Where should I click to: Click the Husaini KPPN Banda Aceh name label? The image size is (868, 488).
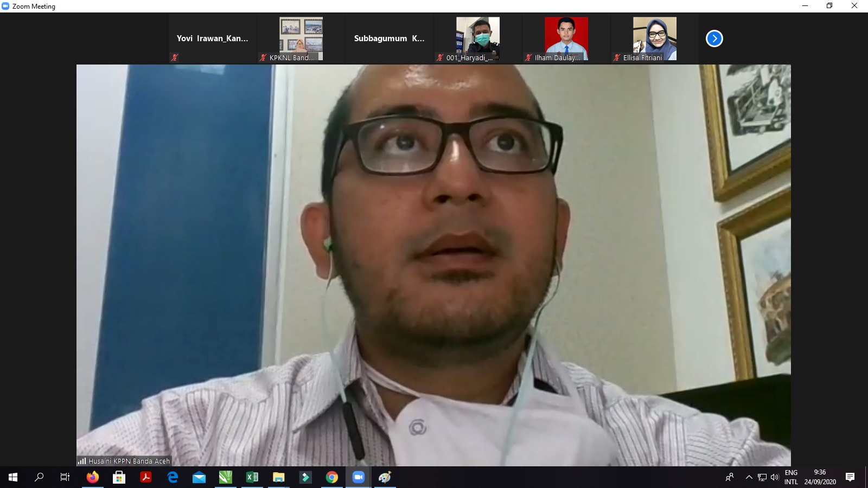tap(129, 461)
